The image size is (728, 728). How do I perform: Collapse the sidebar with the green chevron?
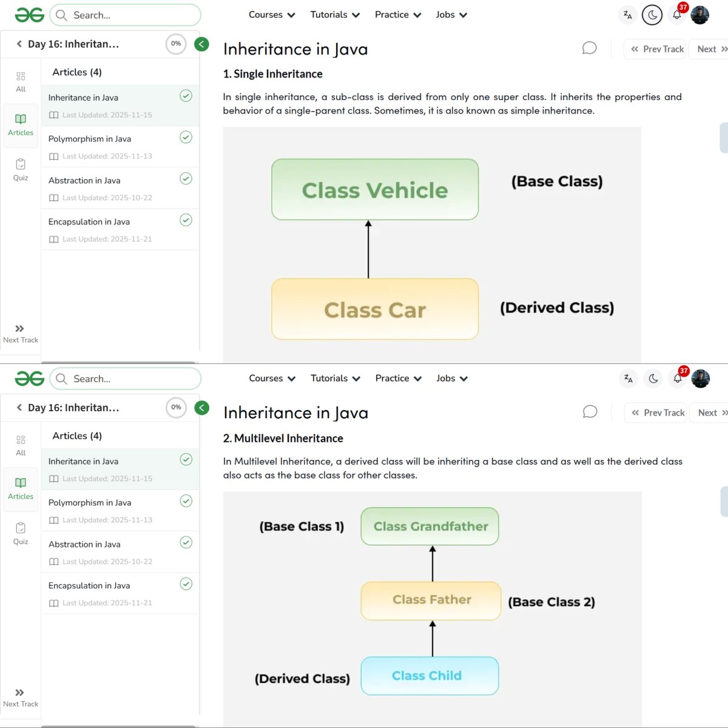(201, 44)
